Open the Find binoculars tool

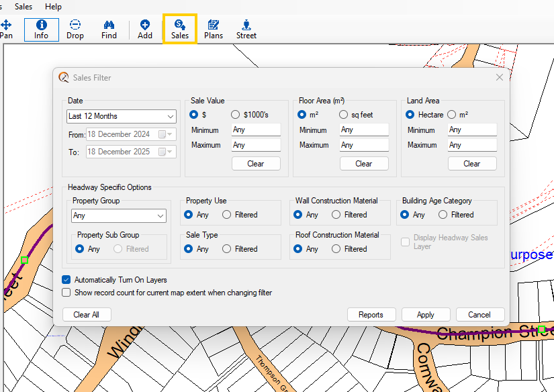[x=109, y=30]
